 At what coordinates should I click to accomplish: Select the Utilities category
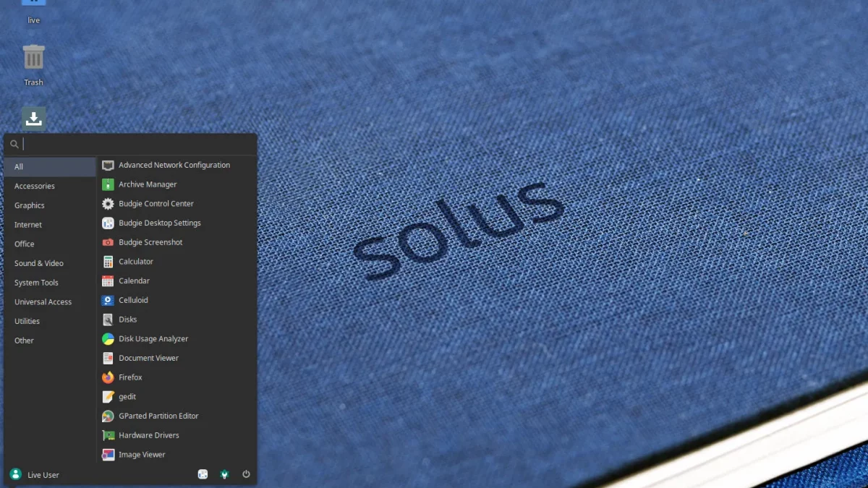50,321
